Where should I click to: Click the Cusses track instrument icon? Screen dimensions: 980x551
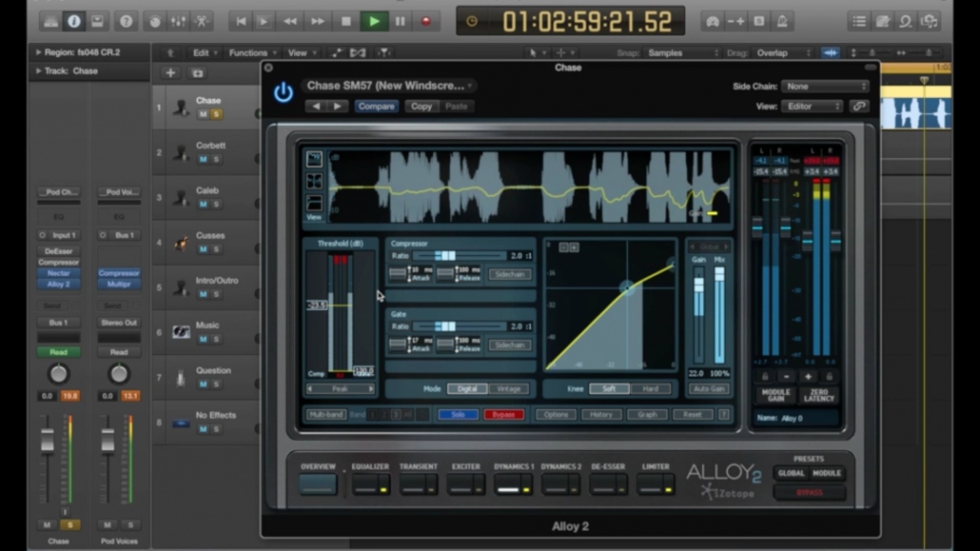[x=181, y=243]
